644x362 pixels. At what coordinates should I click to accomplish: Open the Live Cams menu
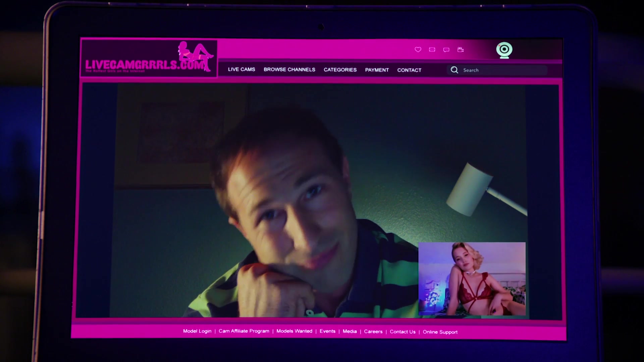[x=241, y=69]
